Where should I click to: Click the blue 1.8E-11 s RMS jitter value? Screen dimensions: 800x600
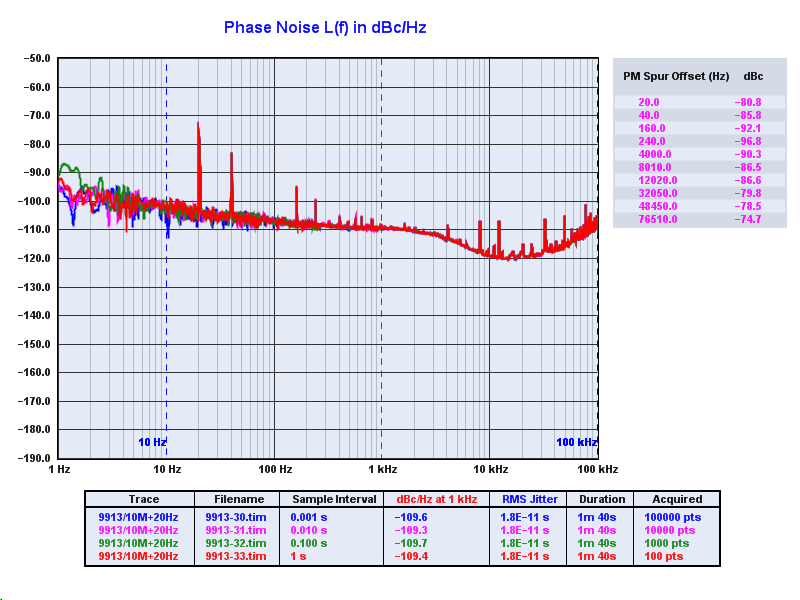524,517
